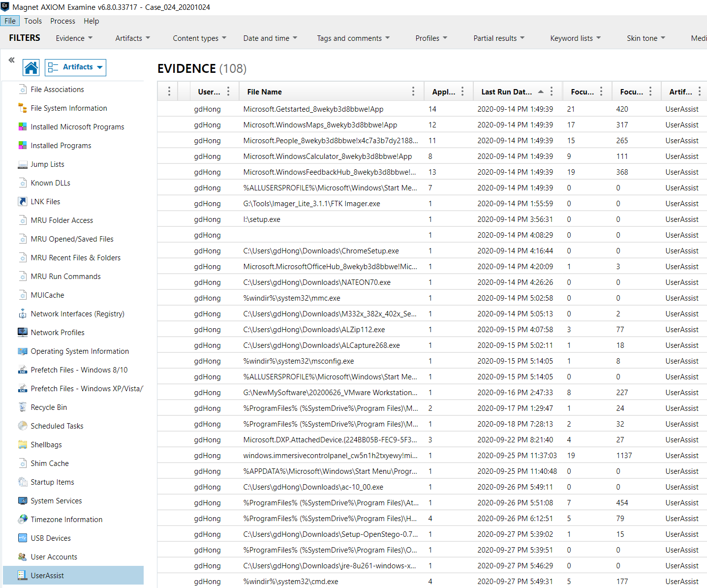Select MRU Folder Access in sidebar
707x588 pixels.
pos(61,220)
